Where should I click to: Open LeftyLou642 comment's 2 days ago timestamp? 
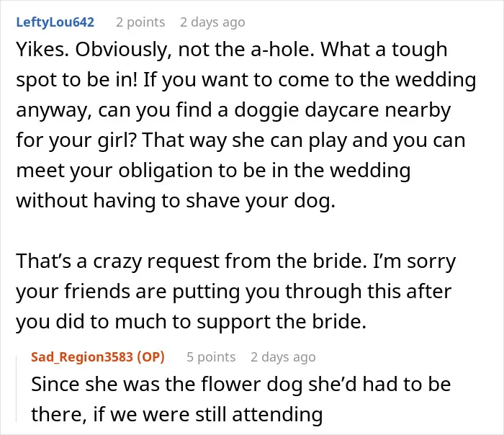(x=212, y=22)
